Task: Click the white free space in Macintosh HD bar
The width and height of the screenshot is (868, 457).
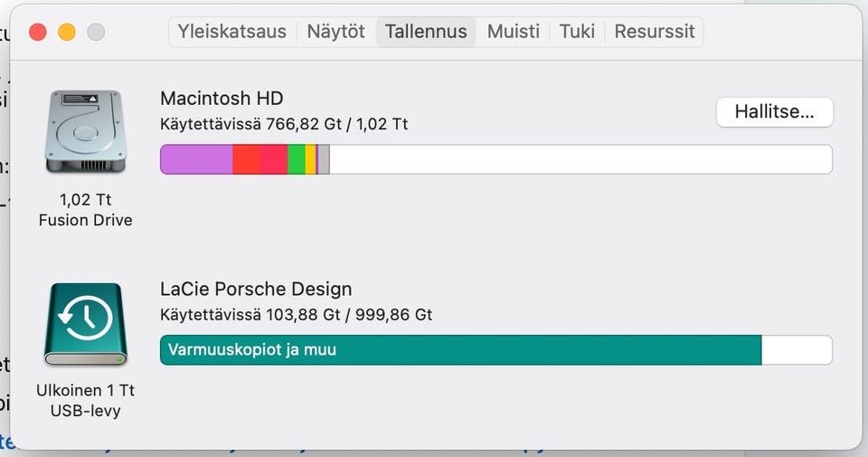Action: coord(579,159)
